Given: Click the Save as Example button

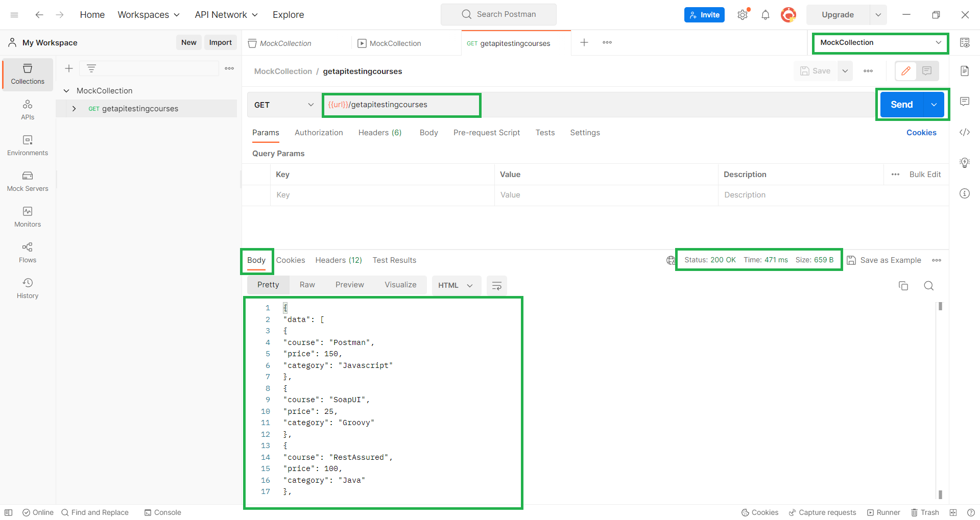Looking at the screenshot, I should (884, 260).
